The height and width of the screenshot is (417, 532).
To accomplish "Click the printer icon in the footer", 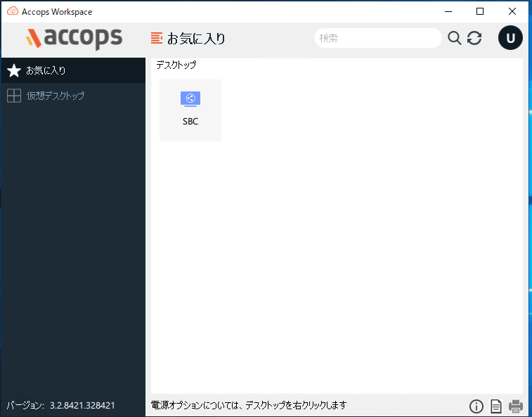I will click(x=515, y=406).
